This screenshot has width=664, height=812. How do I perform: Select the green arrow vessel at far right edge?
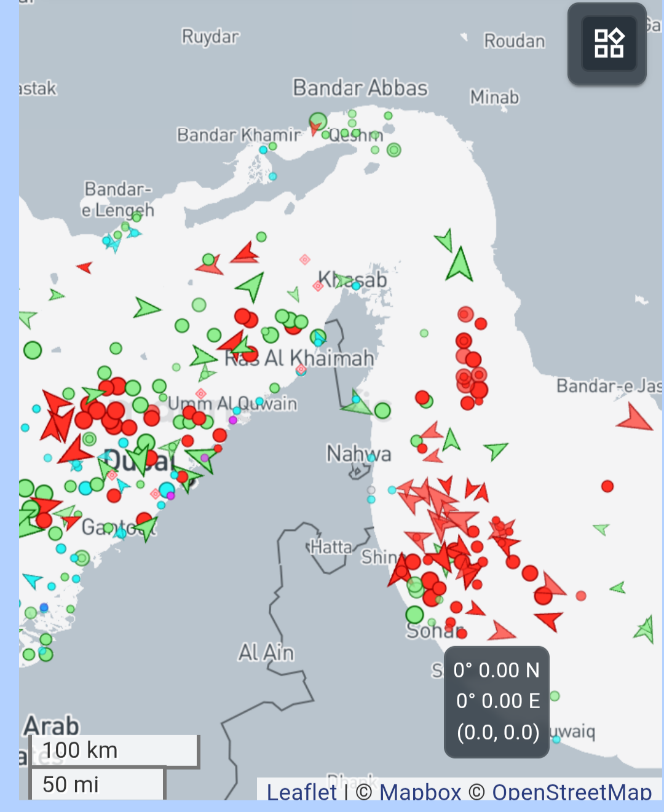coord(645,629)
